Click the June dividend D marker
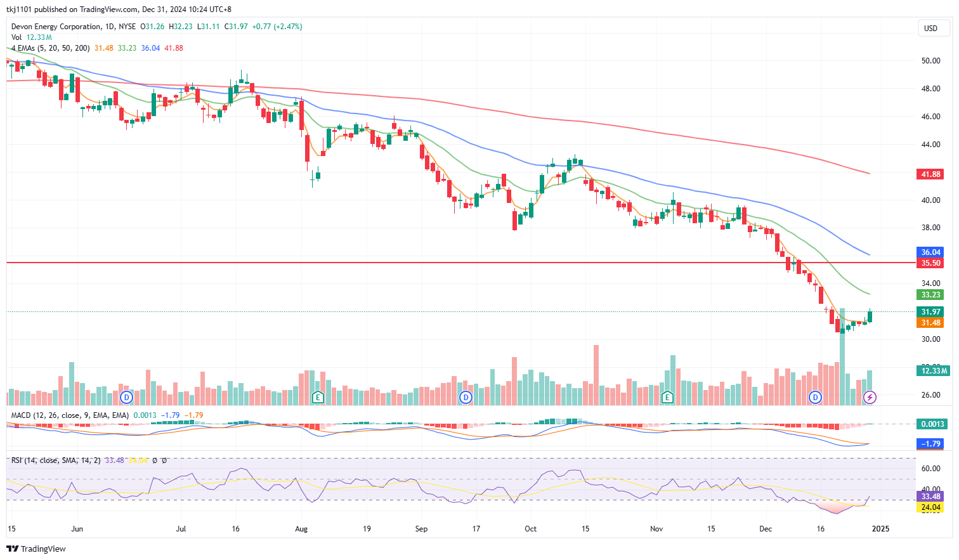 pos(127,398)
